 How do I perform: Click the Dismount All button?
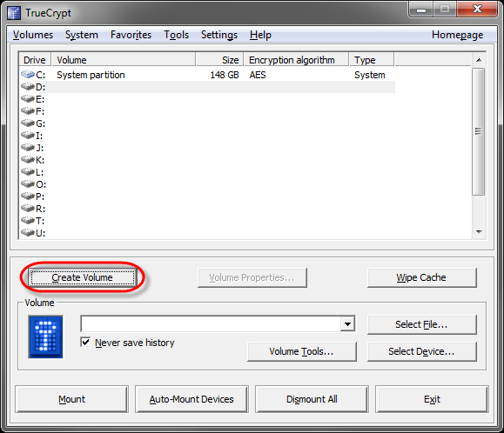[x=312, y=399]
